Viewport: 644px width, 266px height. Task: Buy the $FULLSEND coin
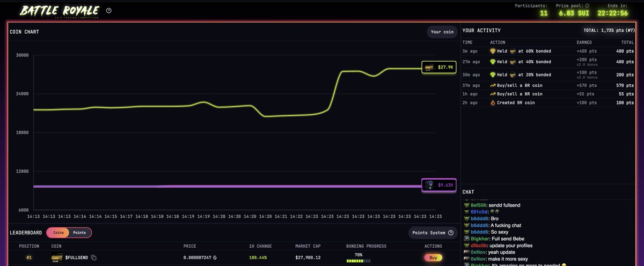[433, 258]
